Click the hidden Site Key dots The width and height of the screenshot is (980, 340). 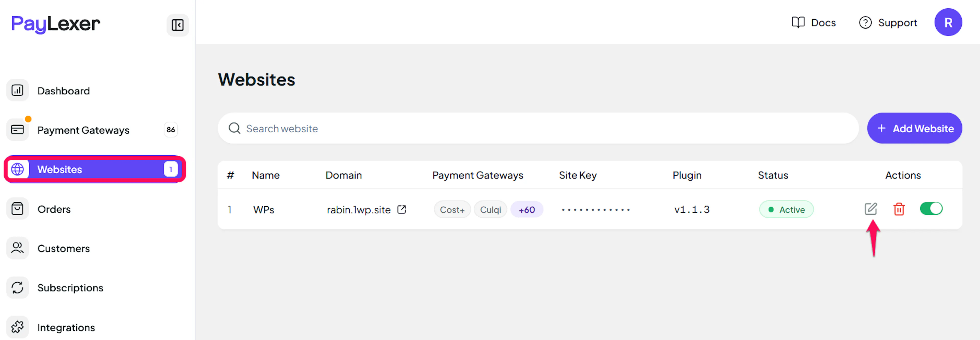point(595,210)
